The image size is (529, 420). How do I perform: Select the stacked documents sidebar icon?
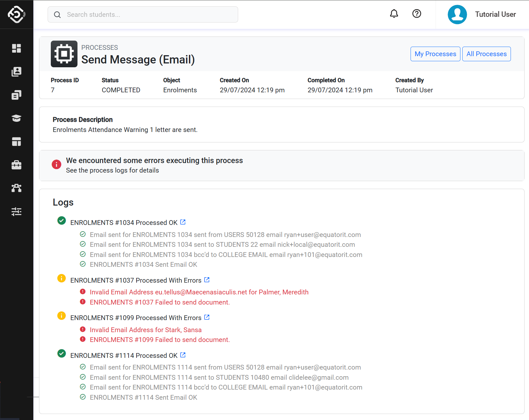17,95
